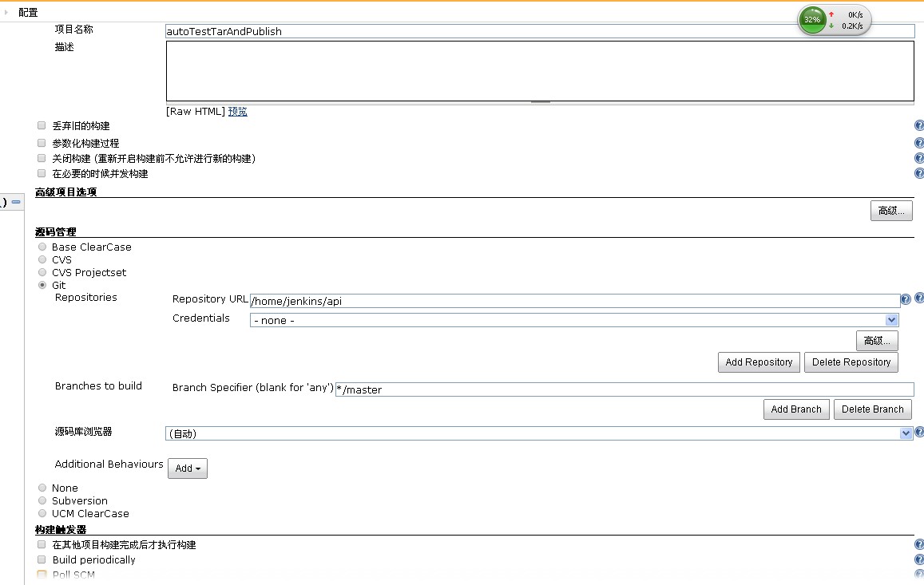Select None source control option
The height and width of the screenshot is (585, 924).
42,488
